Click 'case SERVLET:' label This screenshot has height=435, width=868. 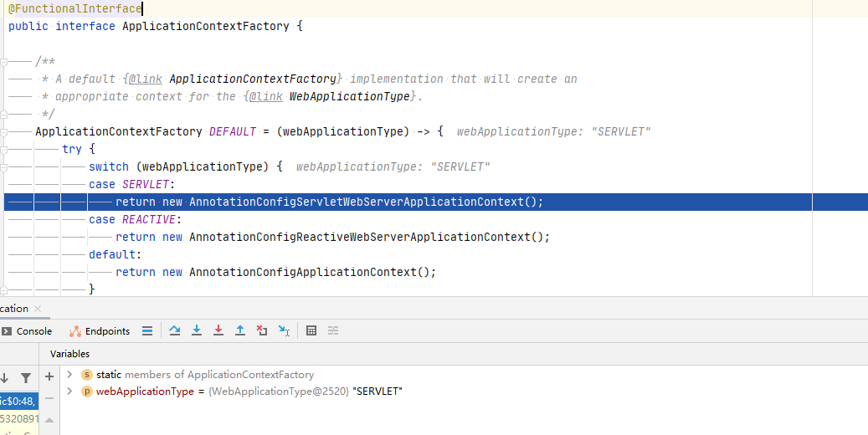tap(131, 184)
